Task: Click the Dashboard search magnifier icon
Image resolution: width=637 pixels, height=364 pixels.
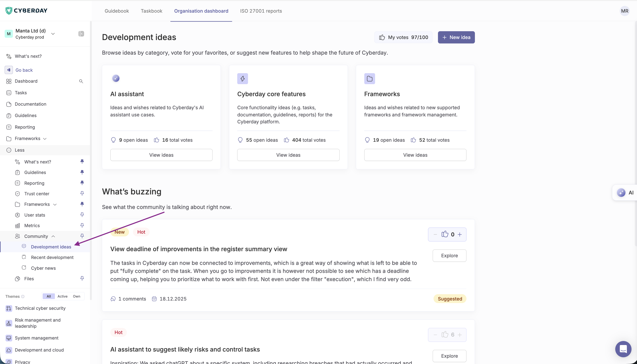Action: [81, 81]
